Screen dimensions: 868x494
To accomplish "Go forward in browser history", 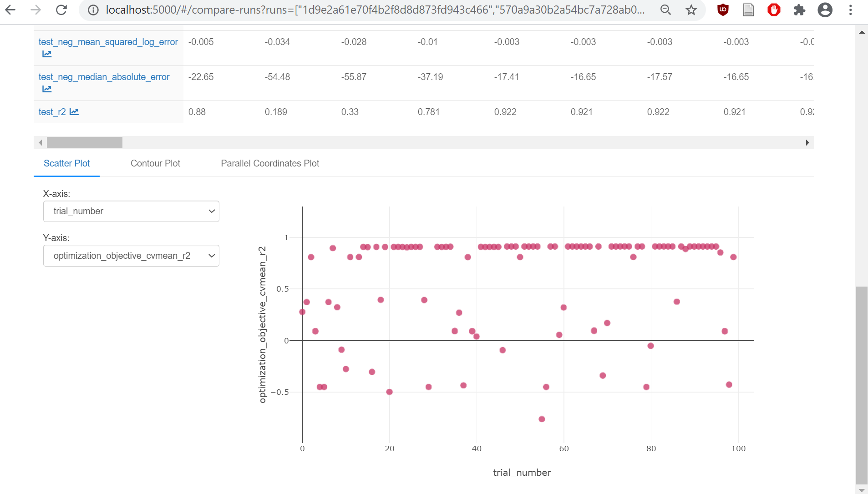I will pyautogui.click(x=36, y=10).
